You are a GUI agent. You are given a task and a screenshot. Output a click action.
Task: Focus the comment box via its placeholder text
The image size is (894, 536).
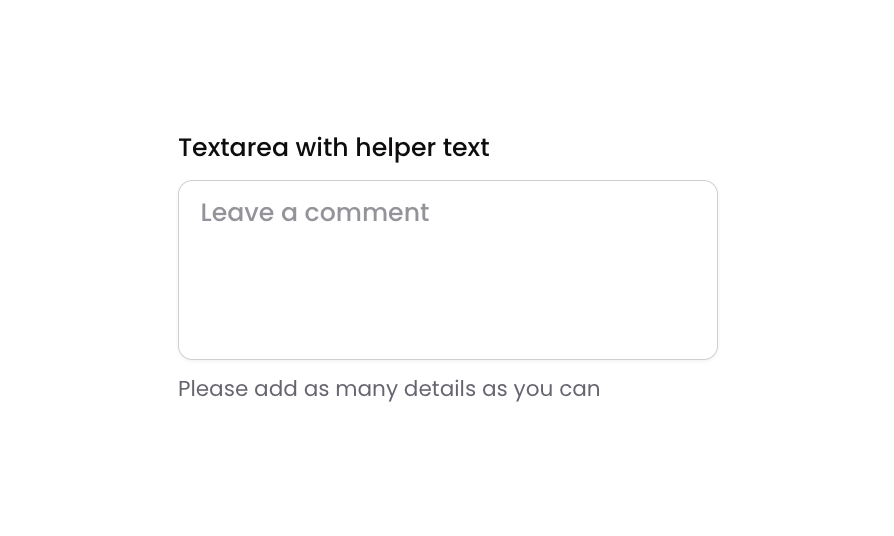(314, 213)
